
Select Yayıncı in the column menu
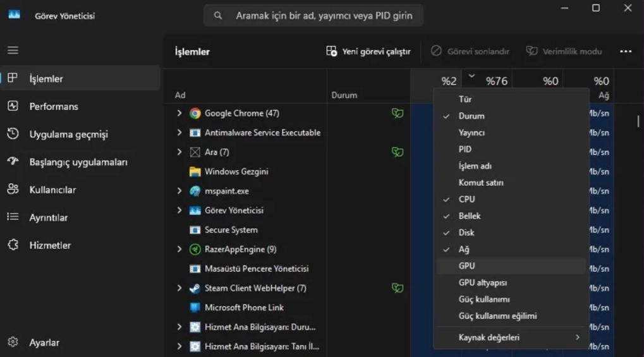pos(511,133)
